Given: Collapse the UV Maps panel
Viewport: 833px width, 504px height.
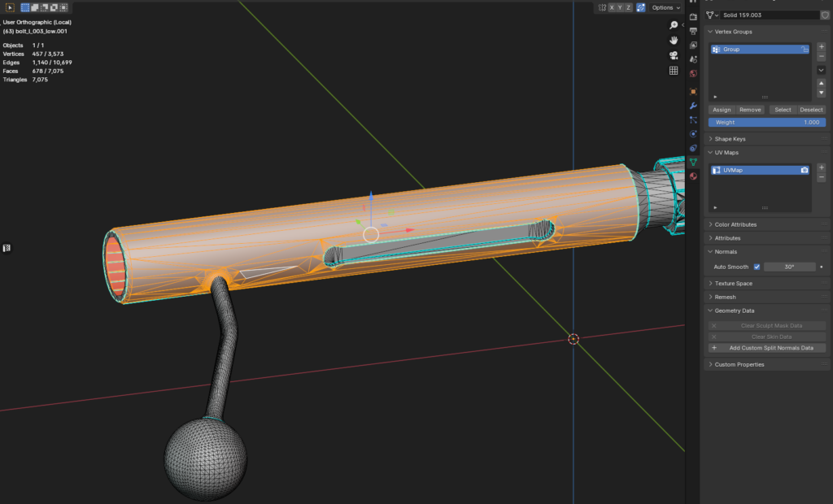Looking at the screenshot, I should point(710,153).
